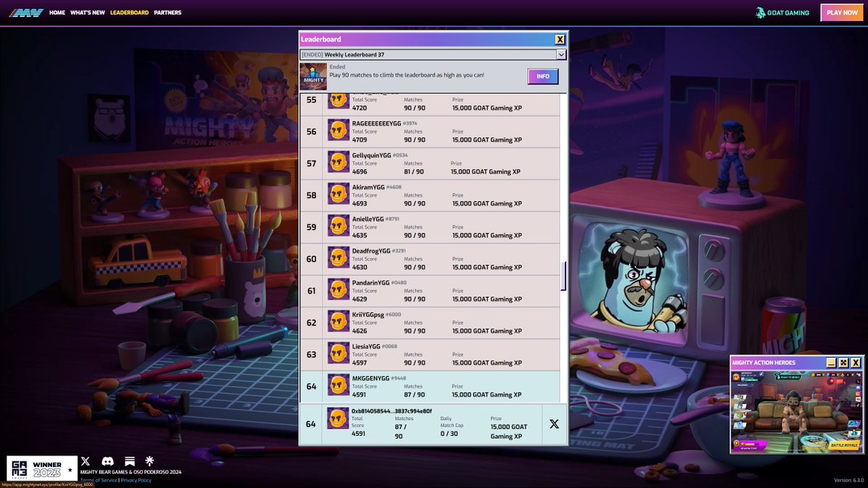Click the MIGHTY bot avatar in the banner

pos(312,74)
